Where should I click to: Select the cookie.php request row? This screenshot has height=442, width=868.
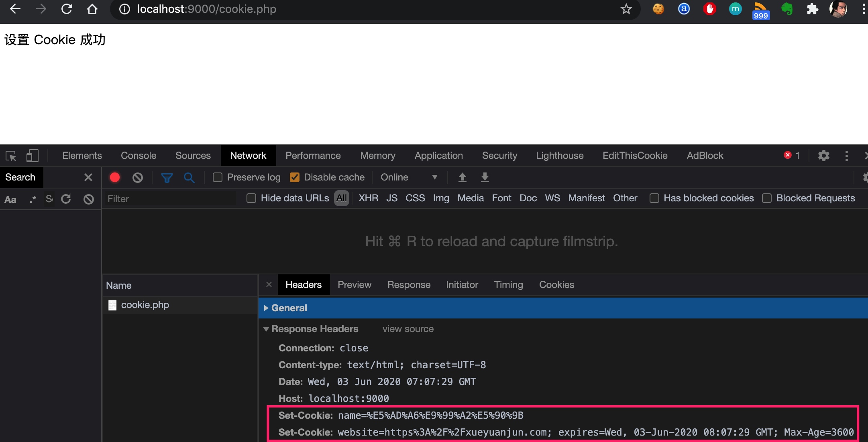point(180,305)
